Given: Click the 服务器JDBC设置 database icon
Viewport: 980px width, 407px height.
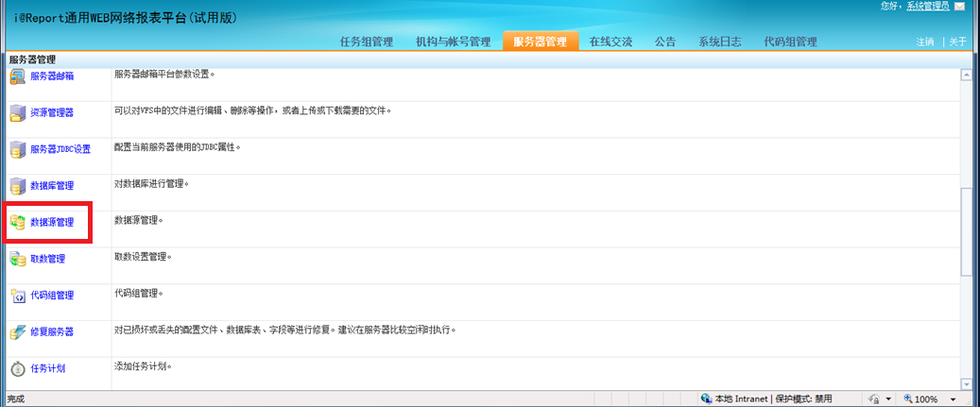Looking at the screenshot, I should [x=17, y=149].
